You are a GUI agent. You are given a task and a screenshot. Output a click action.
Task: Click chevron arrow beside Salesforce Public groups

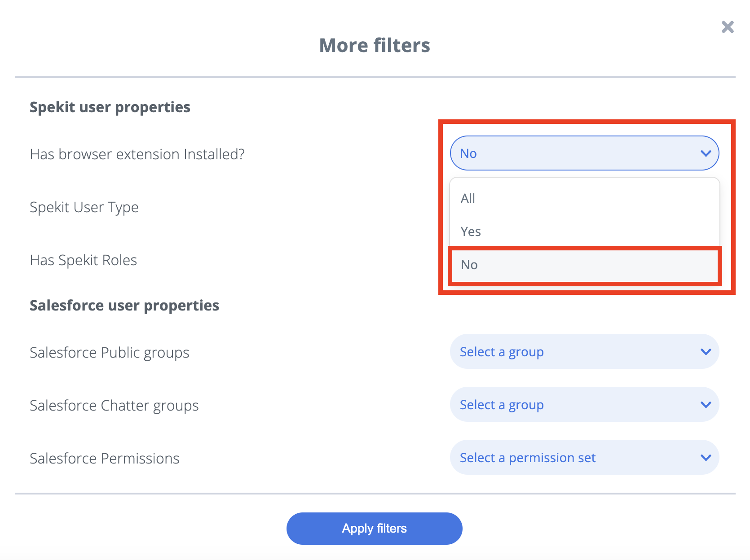click(706, 352)
